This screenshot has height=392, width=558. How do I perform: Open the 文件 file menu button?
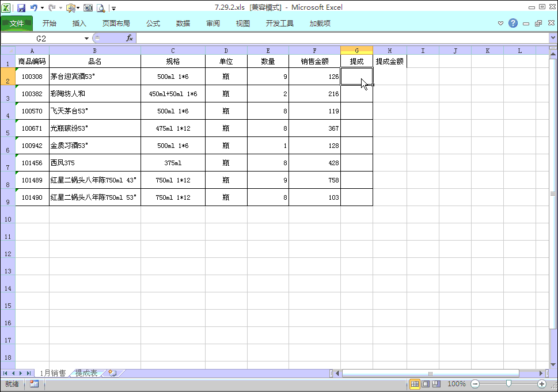[x=17, y=24]
